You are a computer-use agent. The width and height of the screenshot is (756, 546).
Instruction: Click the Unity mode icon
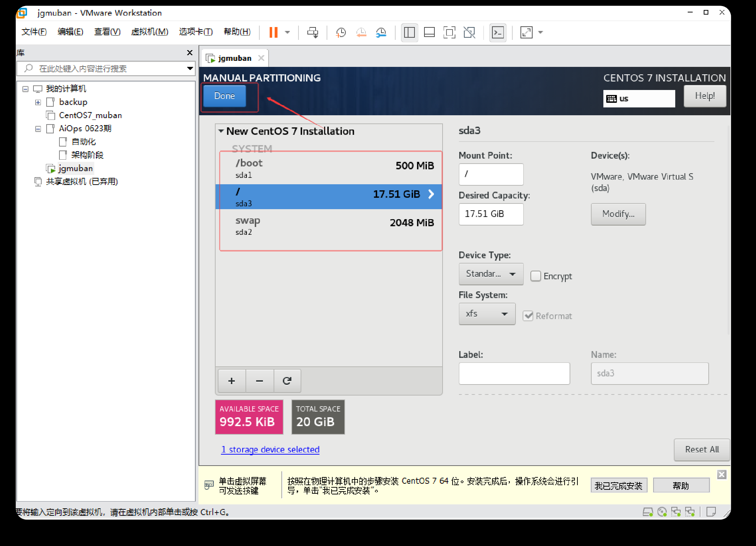click(x=469, y=32)
